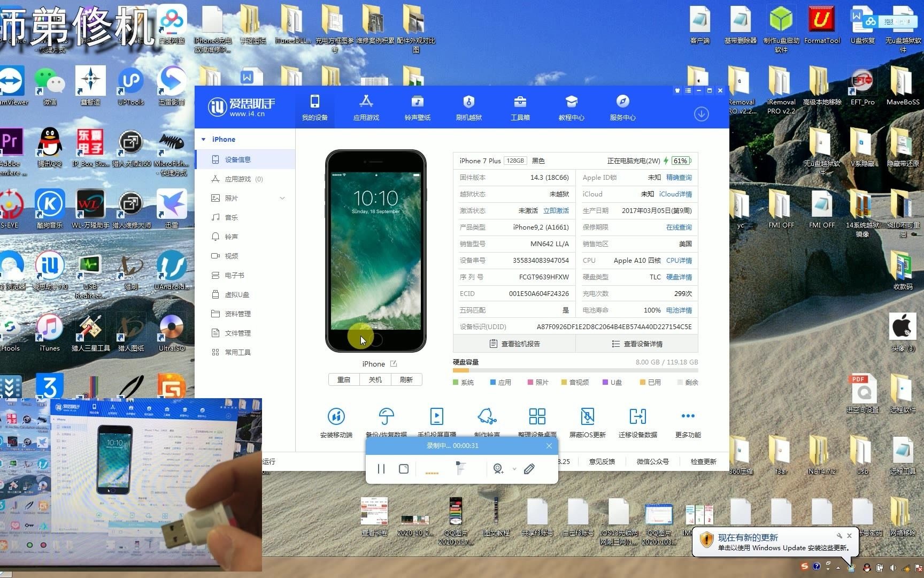
Task: Edit the iPhone device name icon
Action: click(x=394, y=363)
